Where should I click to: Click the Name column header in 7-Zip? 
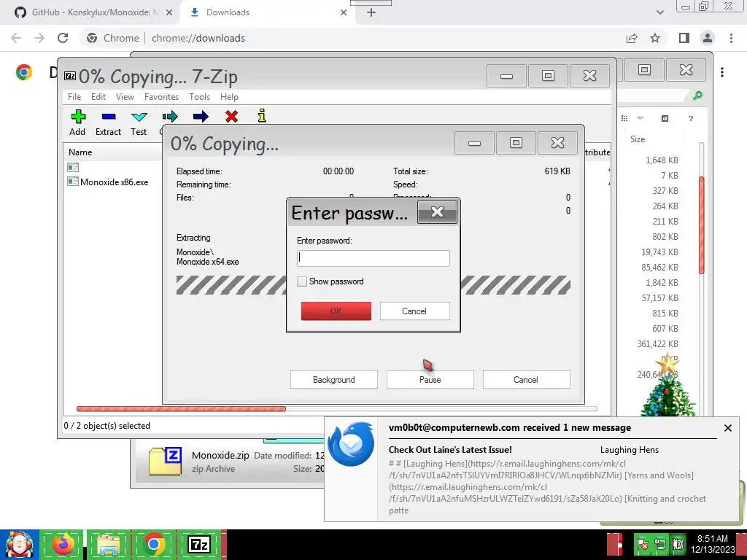pos(112,152)
